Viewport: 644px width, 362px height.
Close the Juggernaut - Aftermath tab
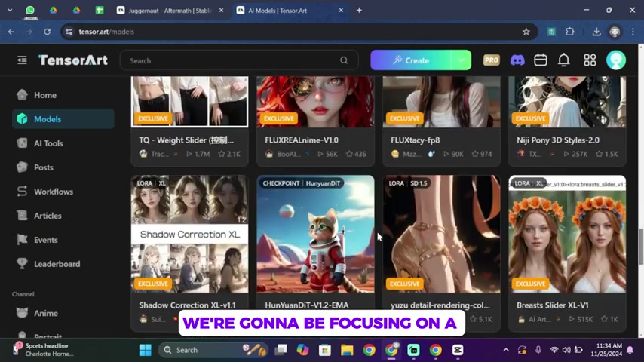[222, 11]
